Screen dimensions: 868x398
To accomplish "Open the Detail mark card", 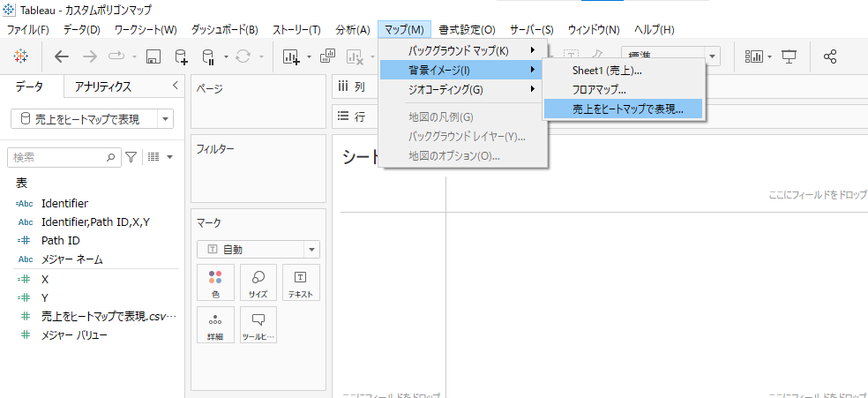I will tap(215, 325).
